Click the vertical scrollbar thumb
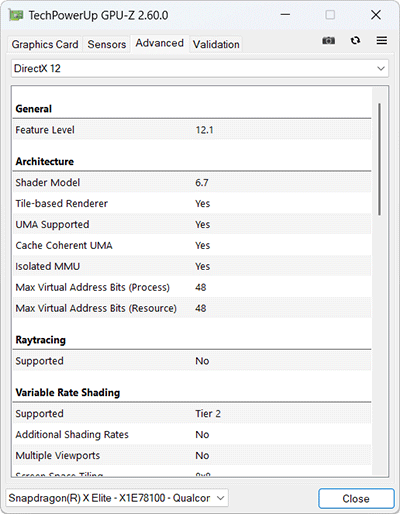The image size is (400, 514). pyautogui.click(x=380, y=159)
